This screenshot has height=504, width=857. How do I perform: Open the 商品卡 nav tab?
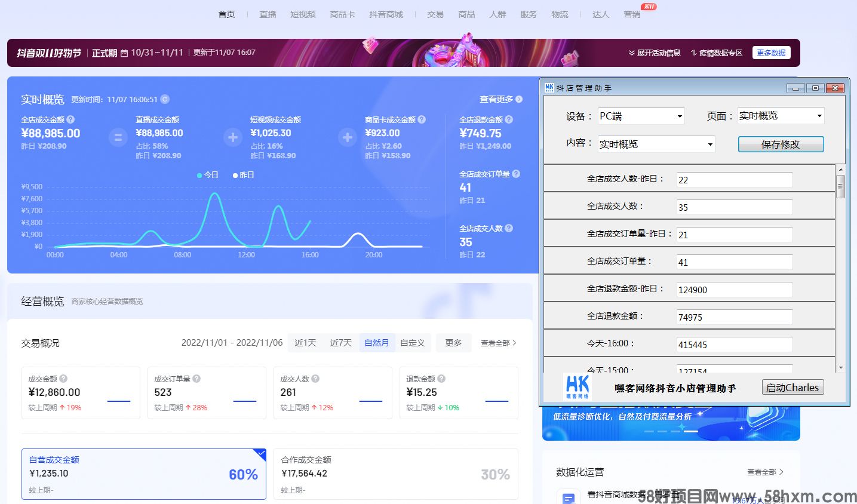(342, 14)
